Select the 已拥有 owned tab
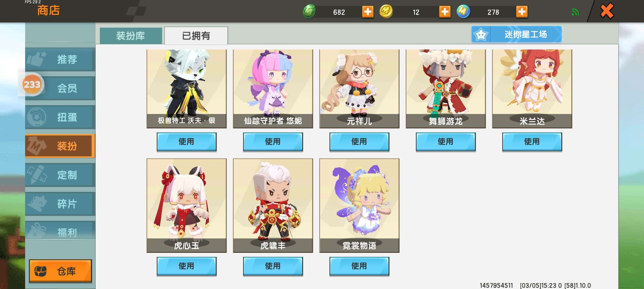The height and width of the screenshot is (289, 644). tap(196, 36)
